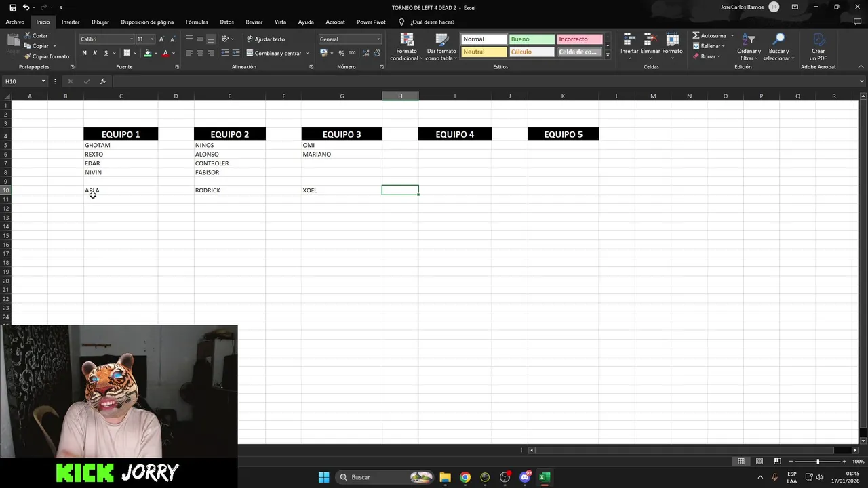The height and width of the screenshot is (488, 868).
Task: Click the Autosuma sigma icon
Action: tap(696, 35)
